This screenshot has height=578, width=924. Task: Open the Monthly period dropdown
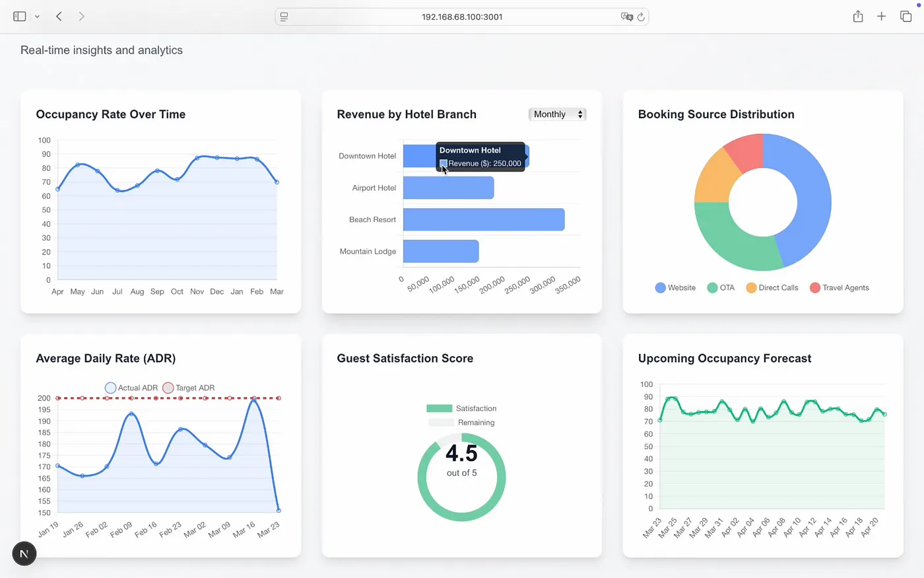[x=558, y=114]
